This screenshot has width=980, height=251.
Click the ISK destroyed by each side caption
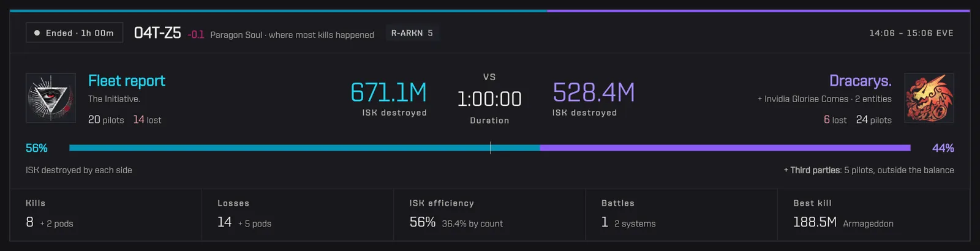point(79,170)
